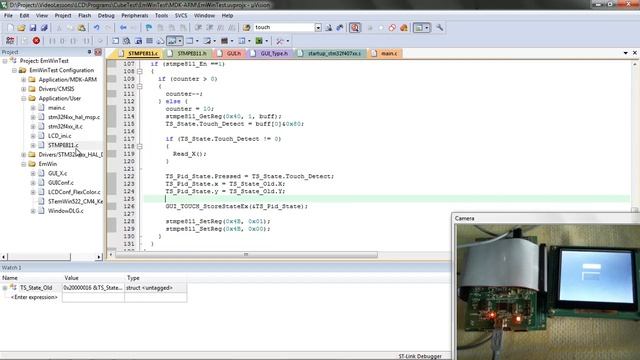Expand the TS_State_Old watch variable
640x360 pixels.
(x=5, y=288)
